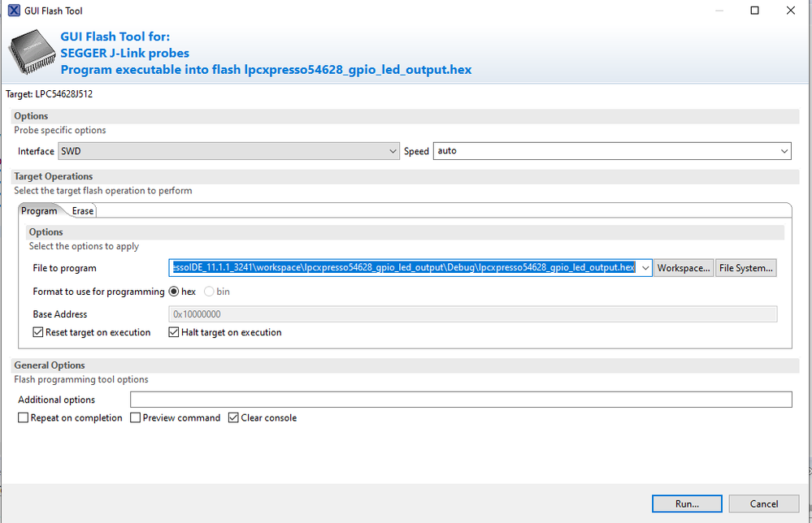Image resolution: width=812 pixels, height=523 pixels.
Task: Maximize the GUI Flash Tool window
Action: tap(754, 11)
